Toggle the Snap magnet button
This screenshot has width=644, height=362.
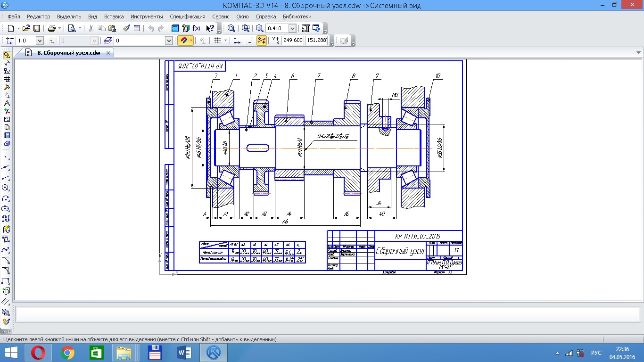183,41
